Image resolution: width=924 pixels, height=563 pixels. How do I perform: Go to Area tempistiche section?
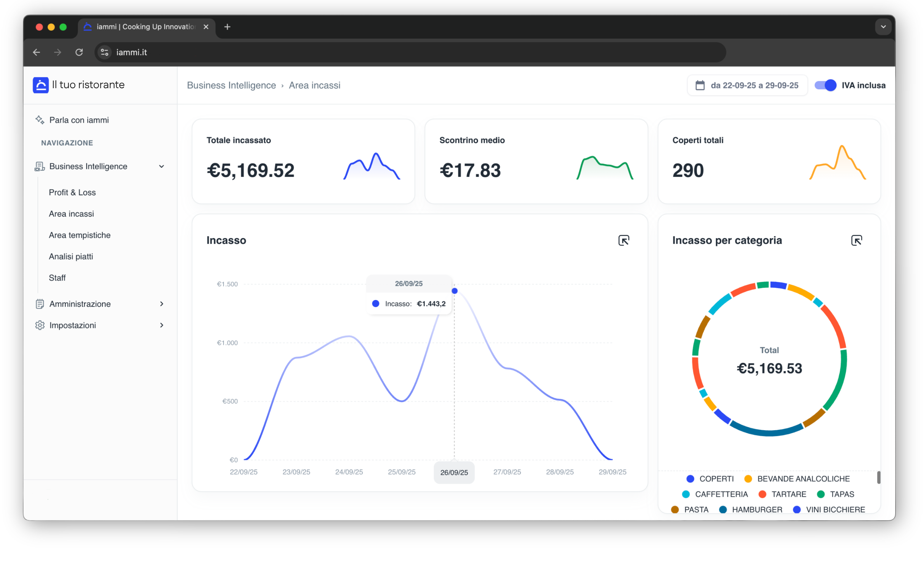79,235
